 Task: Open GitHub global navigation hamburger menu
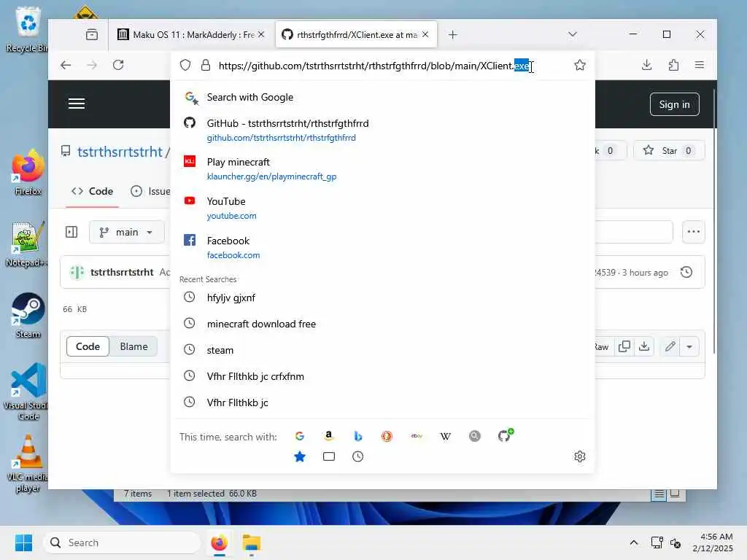coord(77,104)
